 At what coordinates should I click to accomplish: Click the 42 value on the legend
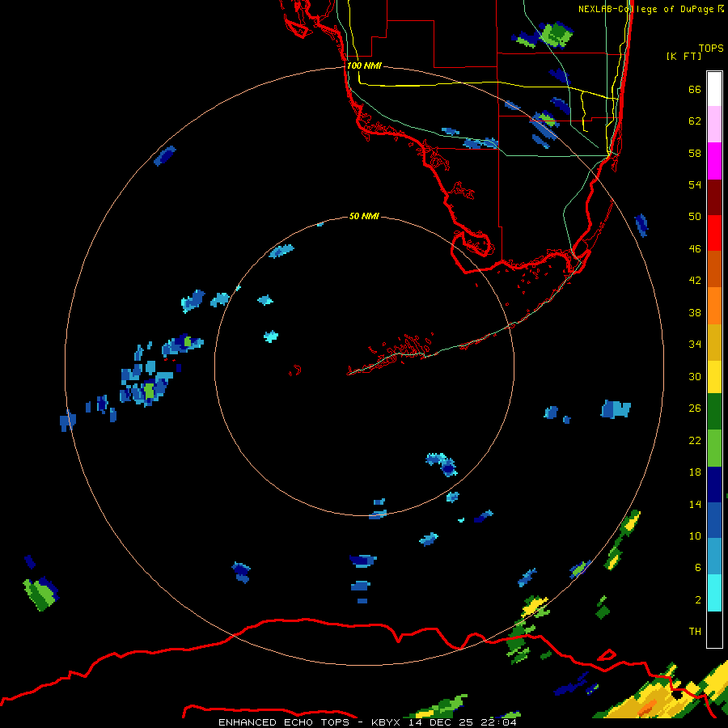click(x=695, y=280)
